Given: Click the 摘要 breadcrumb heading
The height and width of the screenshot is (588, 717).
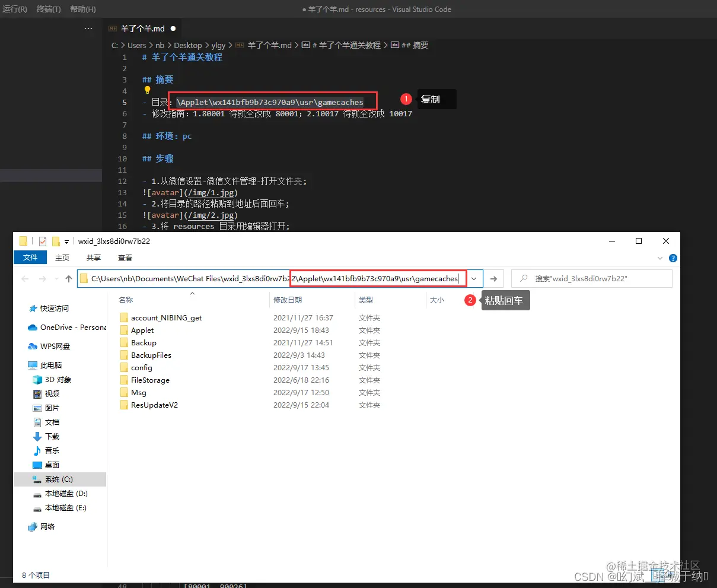Looking at the screenshot, I should 415,45.
